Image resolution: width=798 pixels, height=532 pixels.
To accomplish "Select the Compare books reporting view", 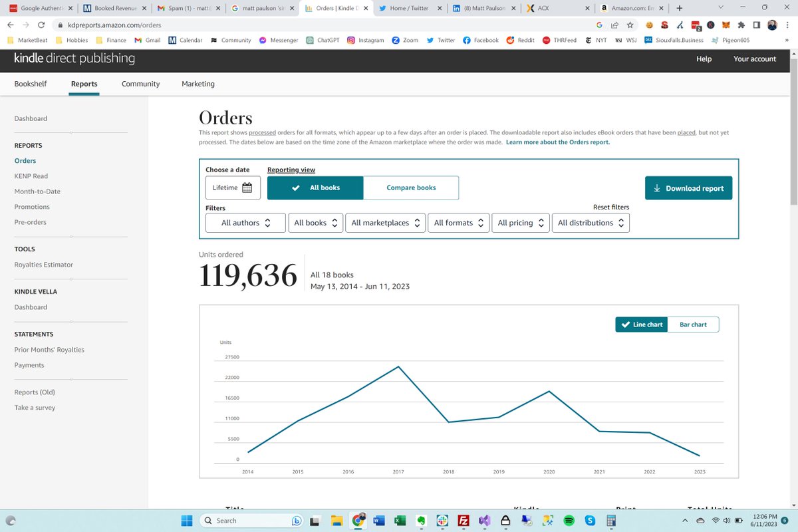I will point(411,188).
